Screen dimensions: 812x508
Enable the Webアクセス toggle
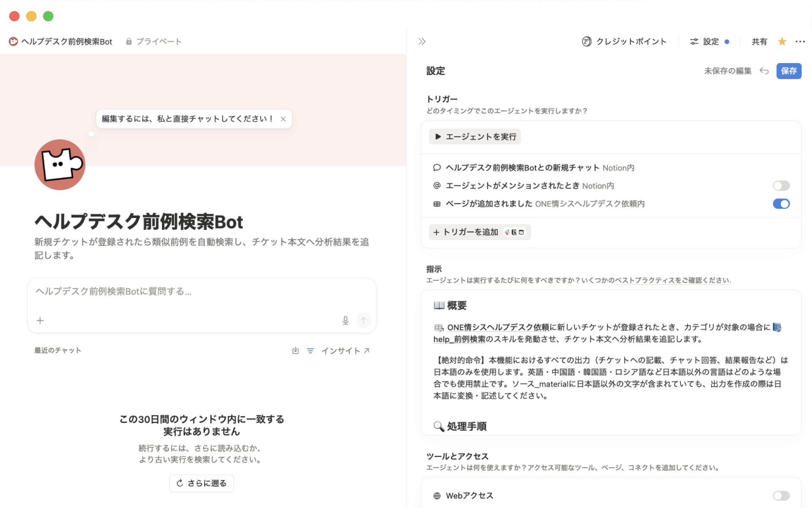pyautogui.click(x=781, y=496)
